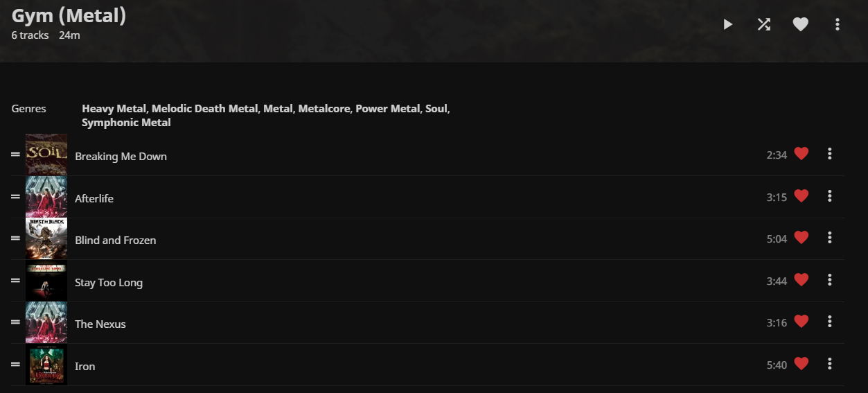Open more options for The Nexus
The width and height of the screenshot is (868, 393).
click(830, 322)
